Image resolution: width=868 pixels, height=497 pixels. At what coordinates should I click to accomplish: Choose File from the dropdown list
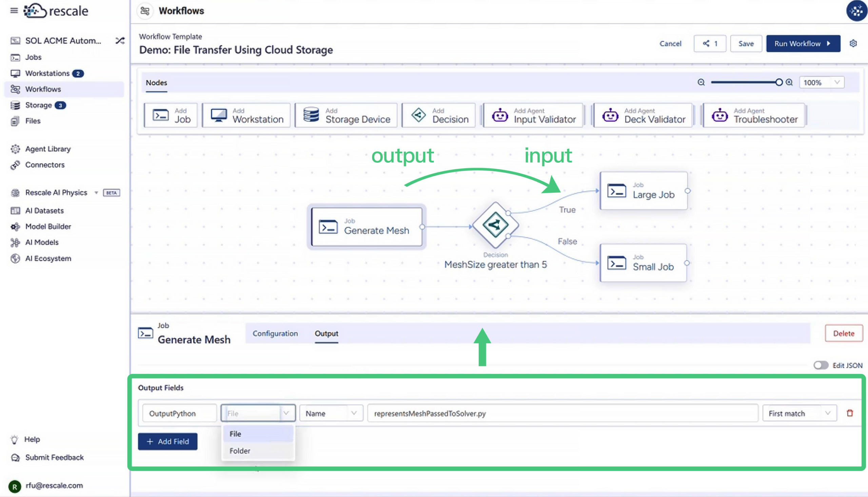tap(258, 434)
